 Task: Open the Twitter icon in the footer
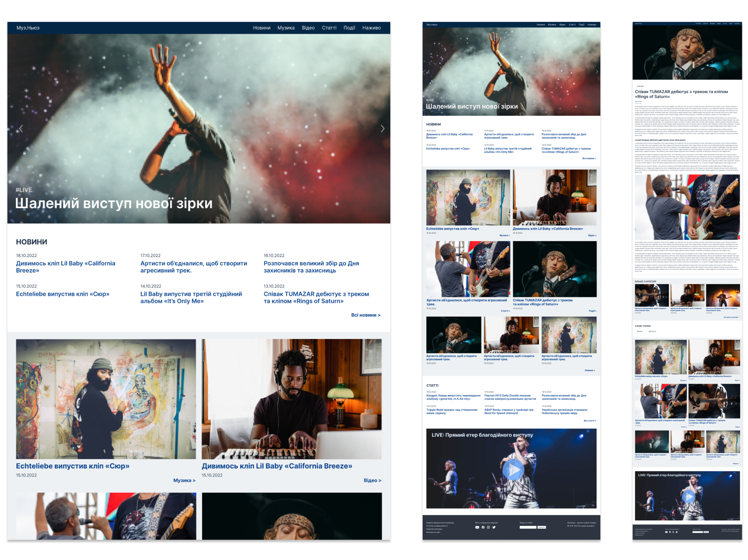coord(494,527)
